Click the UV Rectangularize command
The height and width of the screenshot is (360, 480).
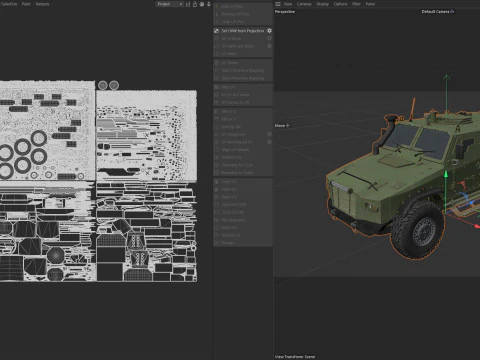[x=237, y=142]
